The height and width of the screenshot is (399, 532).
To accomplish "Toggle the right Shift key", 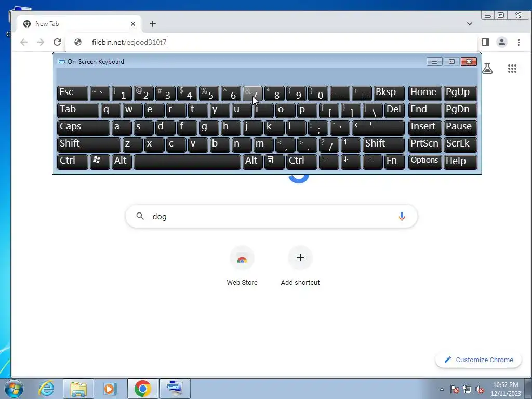I will click(383, 144).
